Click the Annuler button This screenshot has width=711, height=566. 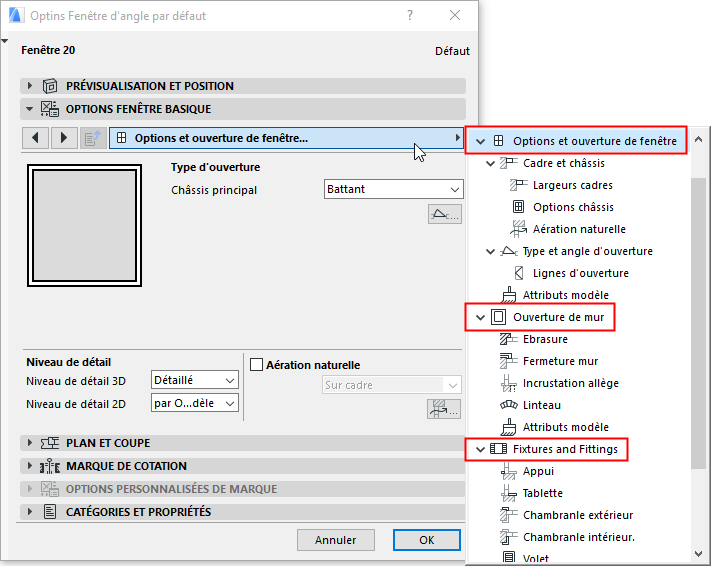click(x=336, y=540)
